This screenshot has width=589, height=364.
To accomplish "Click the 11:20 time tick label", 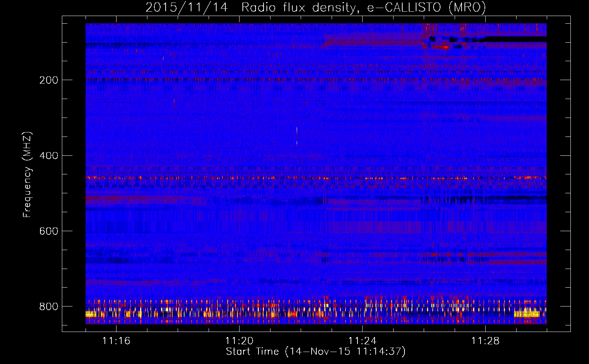I will 239,341.
